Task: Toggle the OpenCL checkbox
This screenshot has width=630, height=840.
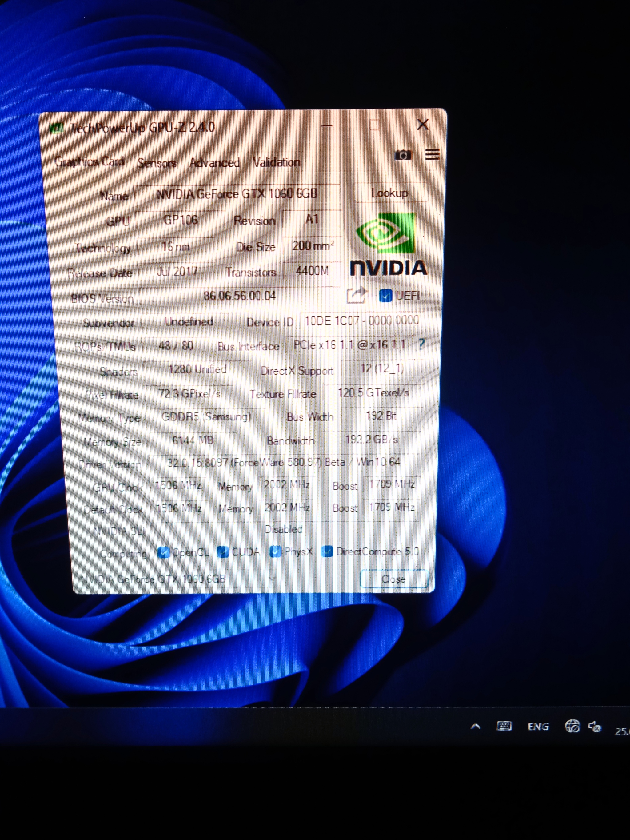Action: click(163, 552)
